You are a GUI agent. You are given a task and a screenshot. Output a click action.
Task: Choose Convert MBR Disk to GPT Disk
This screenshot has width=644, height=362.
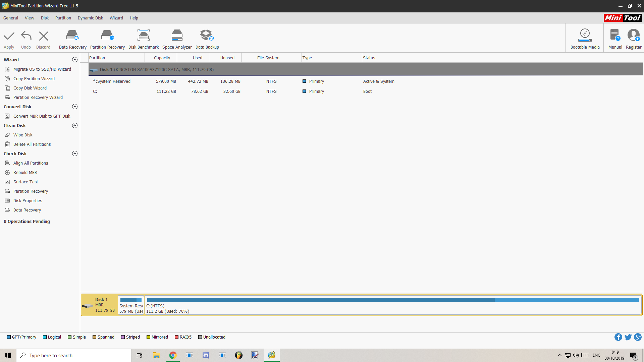click(42, 116)
